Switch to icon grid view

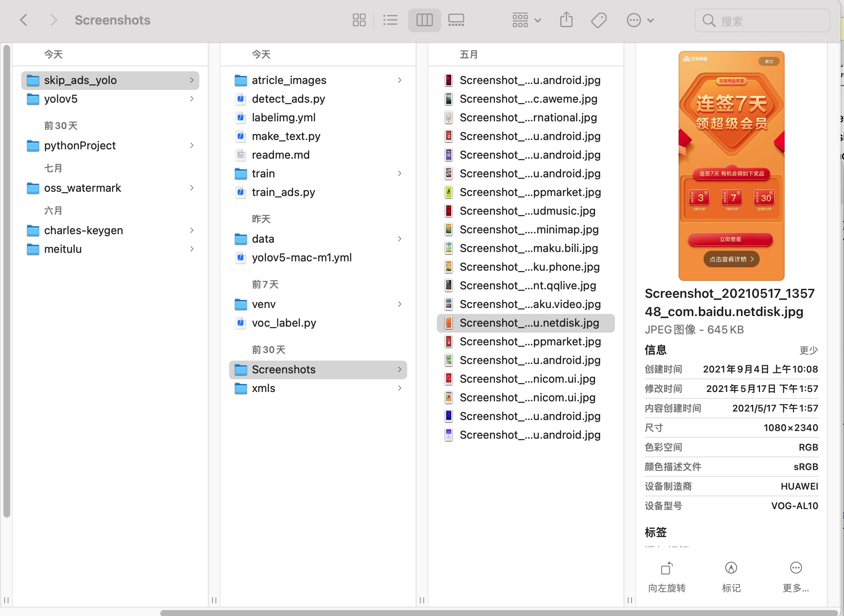pyautogui.click(x=359, y=20)
